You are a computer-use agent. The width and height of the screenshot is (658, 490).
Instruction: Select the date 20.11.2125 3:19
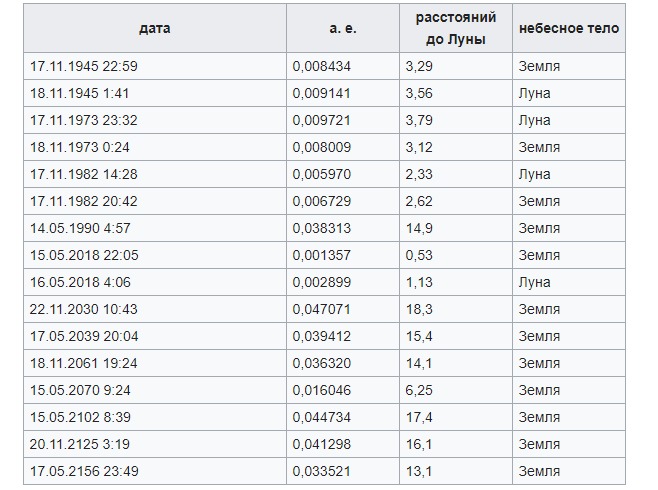(80, 444)
